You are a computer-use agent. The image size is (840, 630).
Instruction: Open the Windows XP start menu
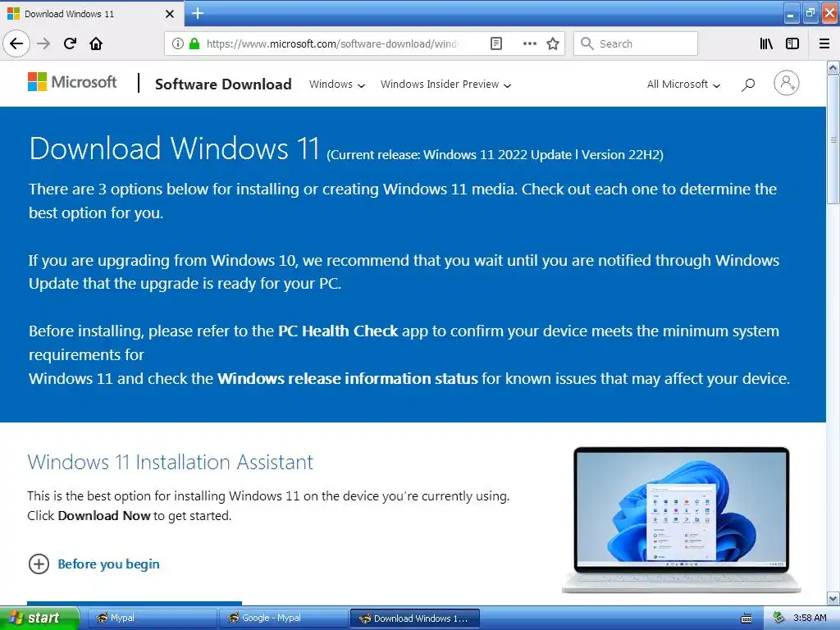tap(39, 618)
